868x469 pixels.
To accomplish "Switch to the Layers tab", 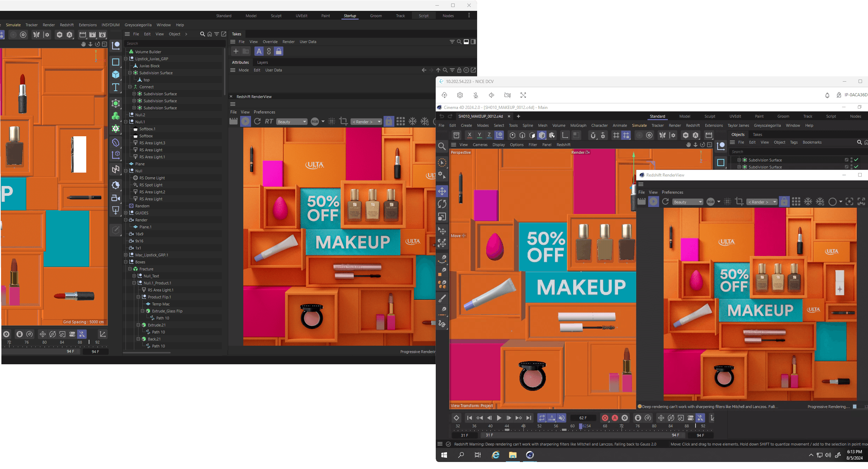I will click(262, 62).
